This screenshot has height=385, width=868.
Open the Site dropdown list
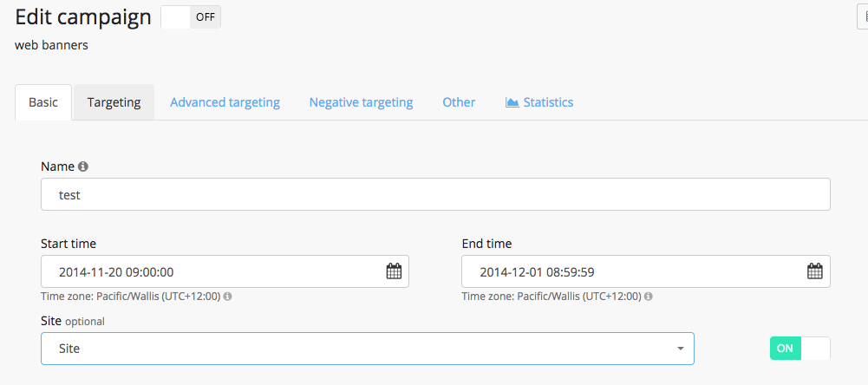367,349
